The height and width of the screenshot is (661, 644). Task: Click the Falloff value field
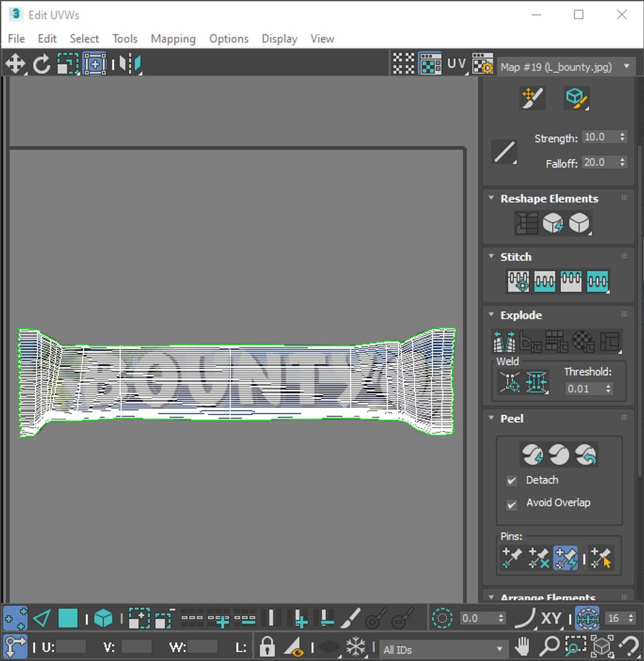599,162
